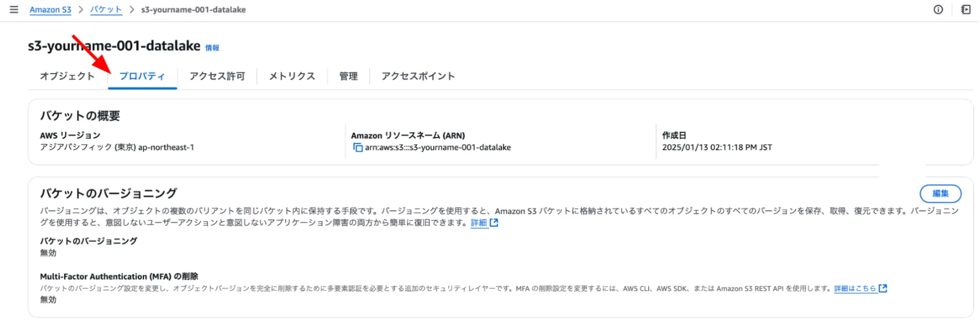
Task: Open the 管理 tab
Action: click(348, 76)
